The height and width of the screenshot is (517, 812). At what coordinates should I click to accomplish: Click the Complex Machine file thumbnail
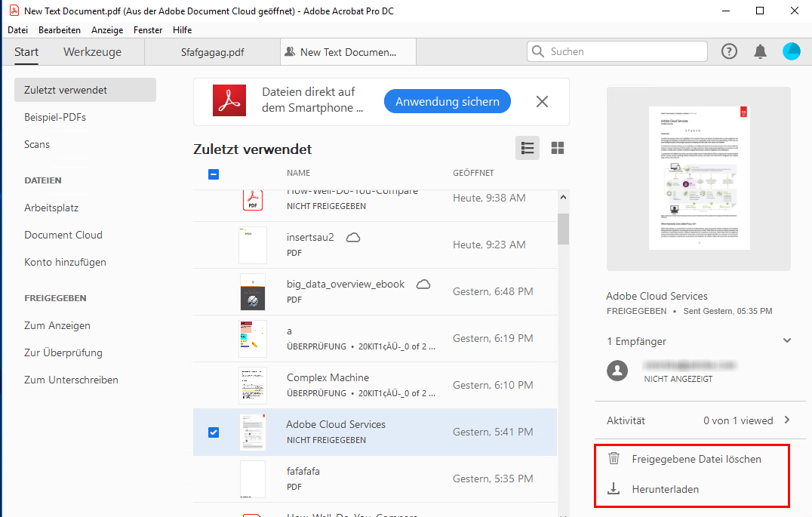click(253, 386)
